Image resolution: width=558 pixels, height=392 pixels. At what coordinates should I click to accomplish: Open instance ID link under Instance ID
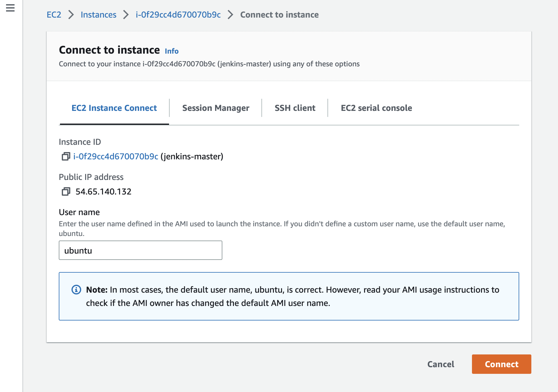[116, 156]
